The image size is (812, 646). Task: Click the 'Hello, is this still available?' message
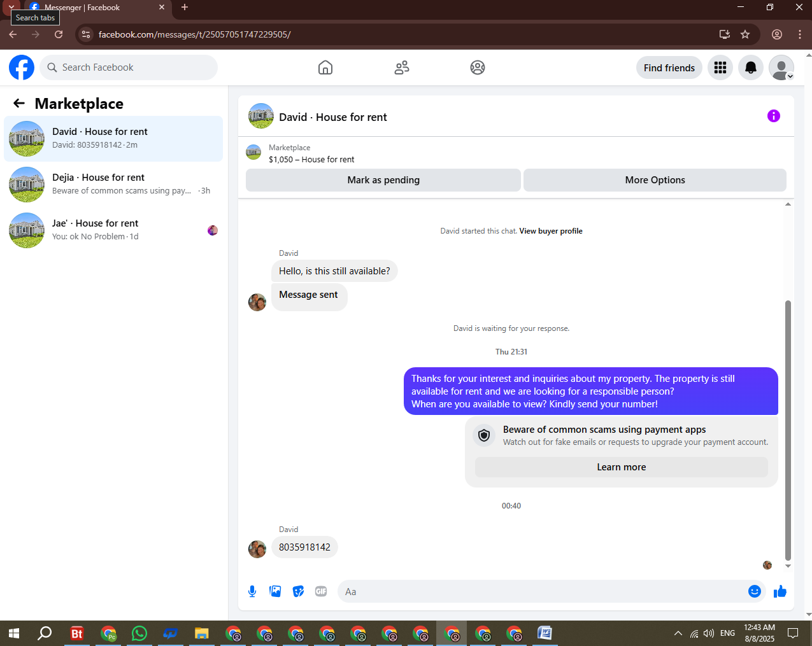(334, 271)
